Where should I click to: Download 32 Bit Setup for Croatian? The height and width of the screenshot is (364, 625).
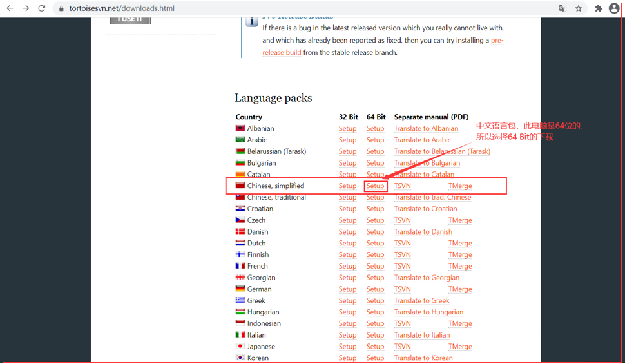(x=347, y=209)
